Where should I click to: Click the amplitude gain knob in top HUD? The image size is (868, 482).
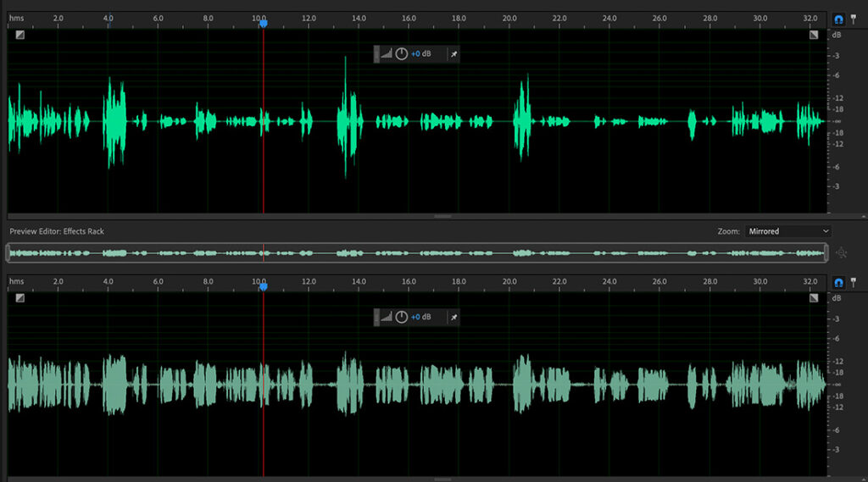(x=401, y=54)
